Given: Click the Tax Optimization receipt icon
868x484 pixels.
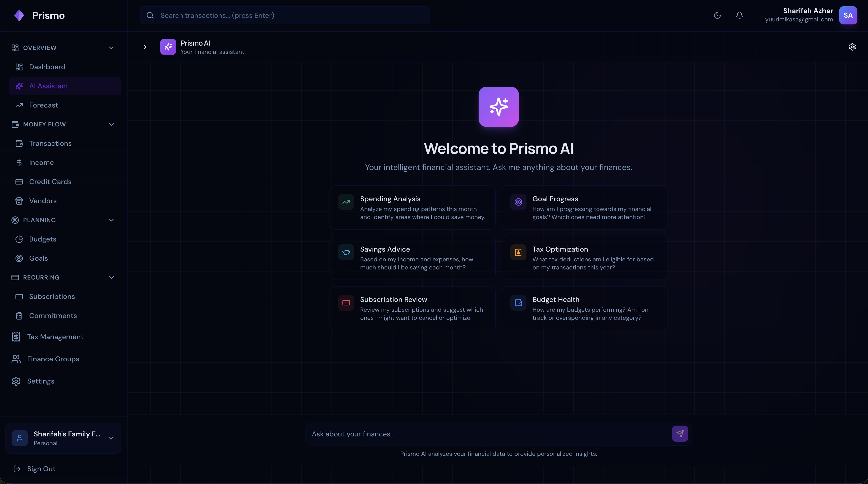Looking at the screenshot, I should [x=518, y=252].
